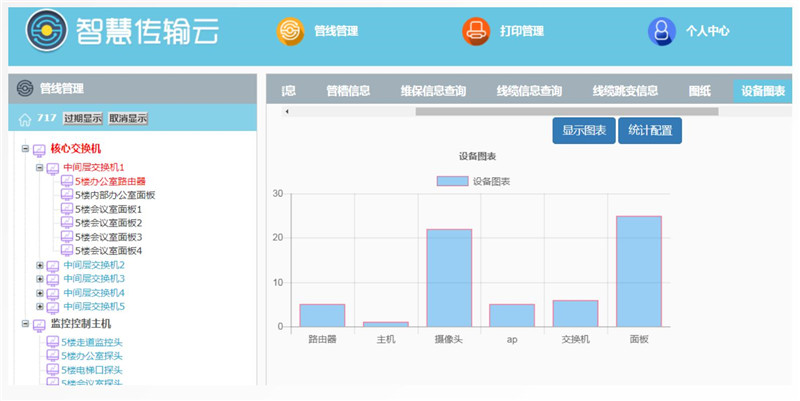Select 5楼办公室路由器 in the tree

pos(117,182)
